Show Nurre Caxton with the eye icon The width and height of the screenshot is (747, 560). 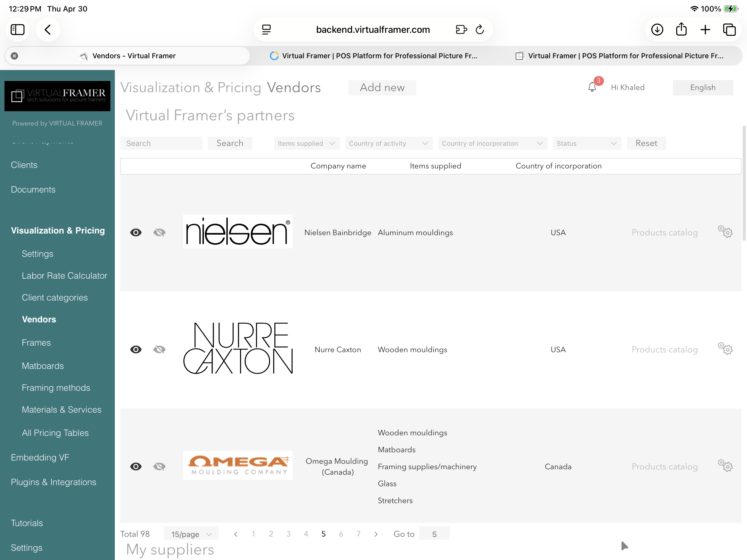[x=136, y=349]
